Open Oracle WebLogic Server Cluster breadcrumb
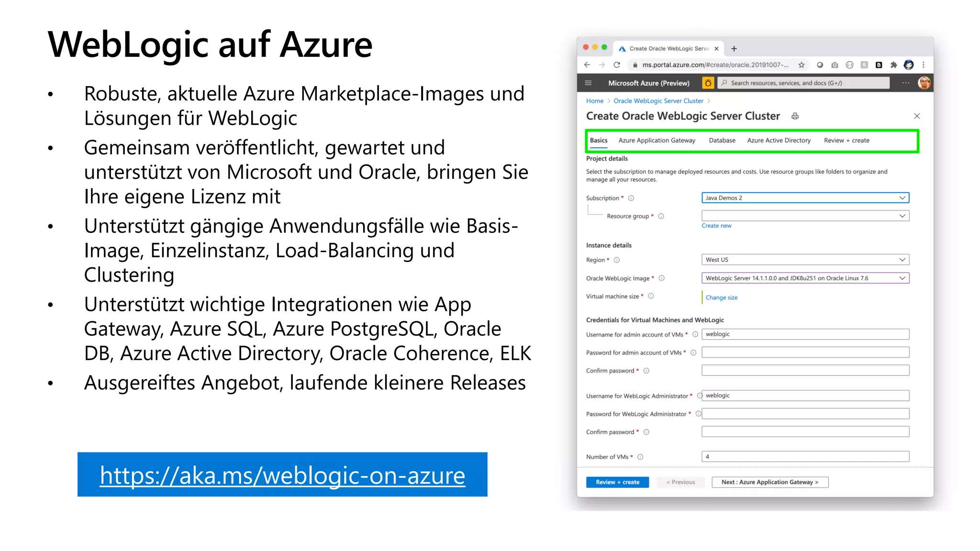 coord(658,101)
